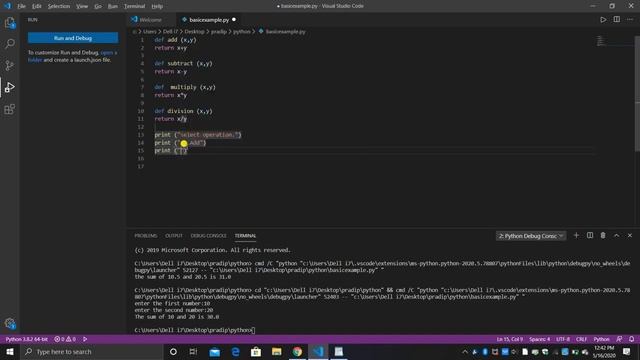Screen dimensions: 640x360
Task: Click the editor vertical scrollbar
Action: [637, 94]
